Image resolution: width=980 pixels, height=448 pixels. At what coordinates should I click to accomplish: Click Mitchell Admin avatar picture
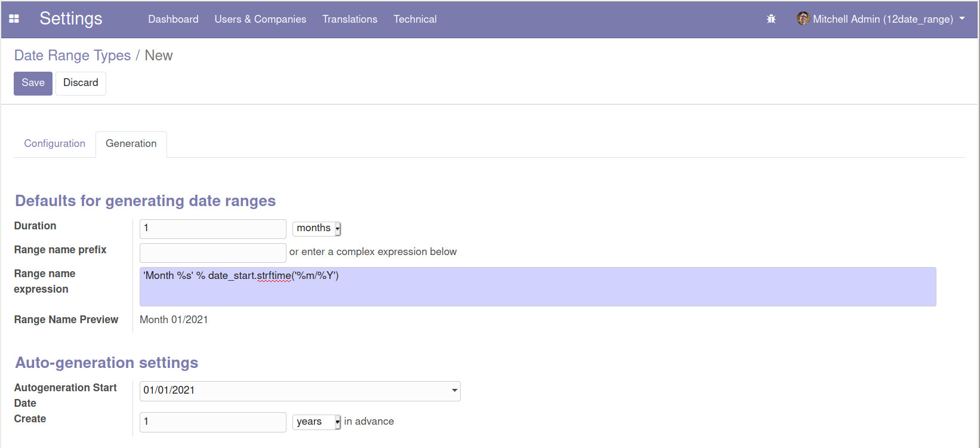803,19
